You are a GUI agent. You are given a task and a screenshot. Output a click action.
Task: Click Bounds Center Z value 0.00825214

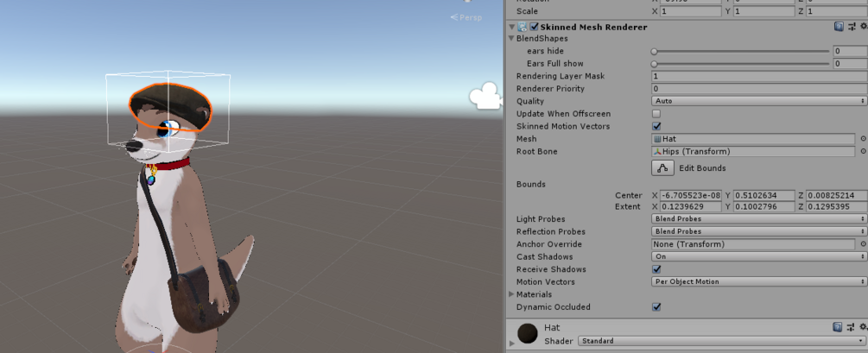click(x=836, y=195)
